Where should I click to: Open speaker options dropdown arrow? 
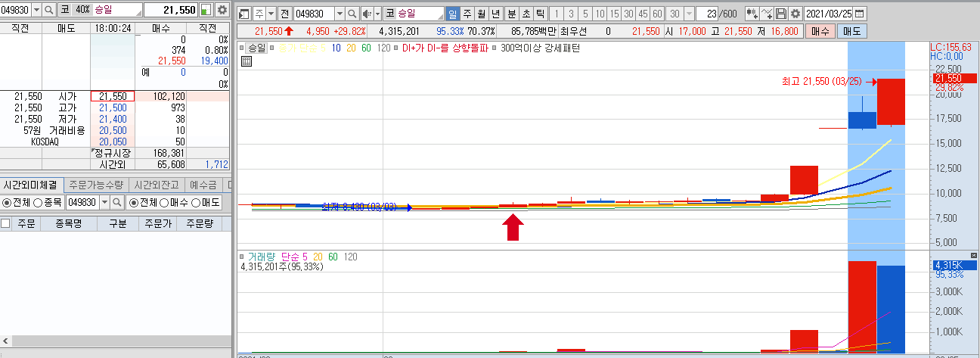pos(377,14)
